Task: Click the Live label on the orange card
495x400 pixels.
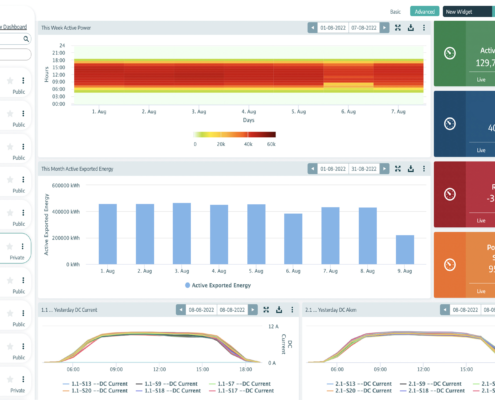Action: (x=481, y=291)
